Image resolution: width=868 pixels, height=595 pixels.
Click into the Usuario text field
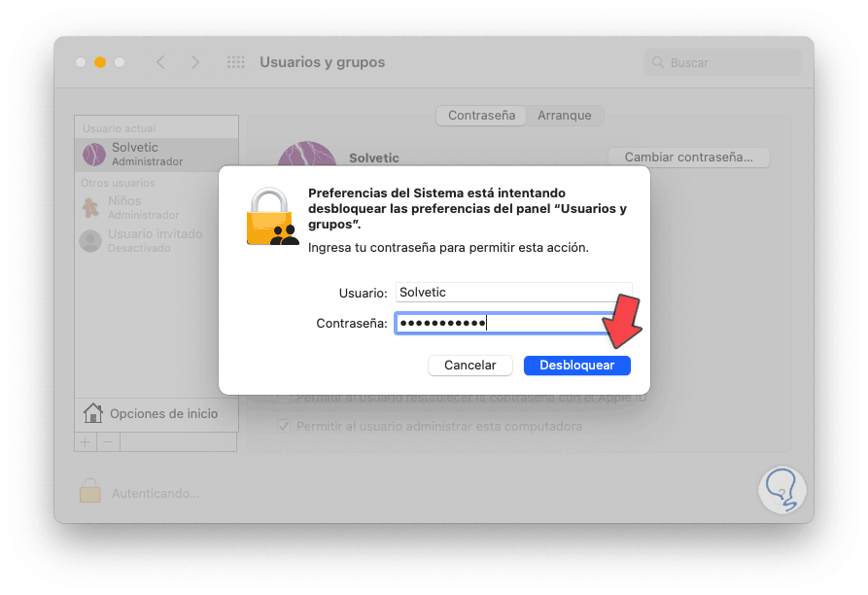point(514,293)
